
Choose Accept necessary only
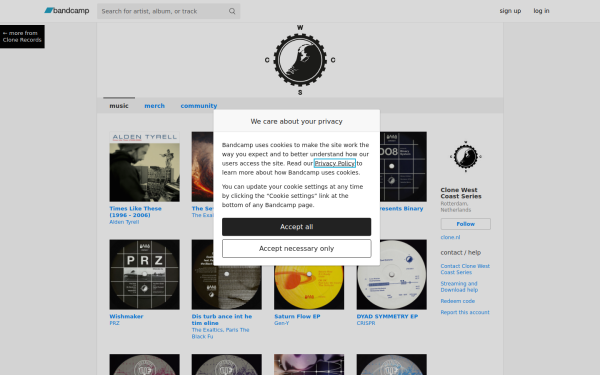(x=297, y=248)
